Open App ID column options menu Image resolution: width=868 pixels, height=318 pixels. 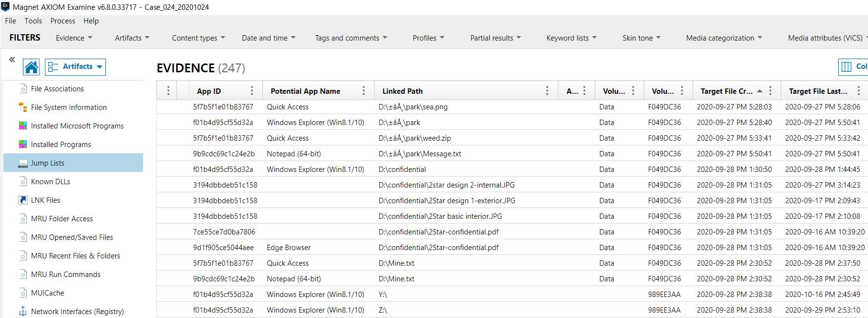252,90
